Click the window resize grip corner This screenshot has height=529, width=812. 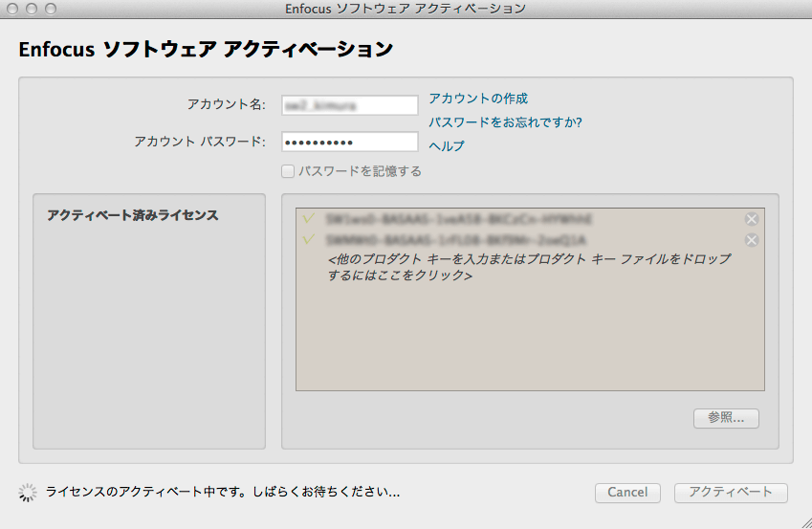click(x=806, y=523)
